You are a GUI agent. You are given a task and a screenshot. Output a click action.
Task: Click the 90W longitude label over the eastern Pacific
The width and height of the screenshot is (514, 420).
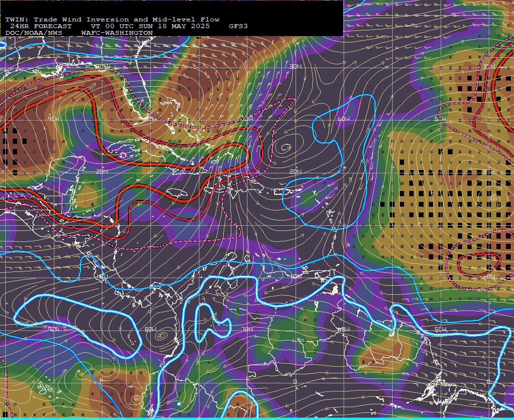click(53, 329)
